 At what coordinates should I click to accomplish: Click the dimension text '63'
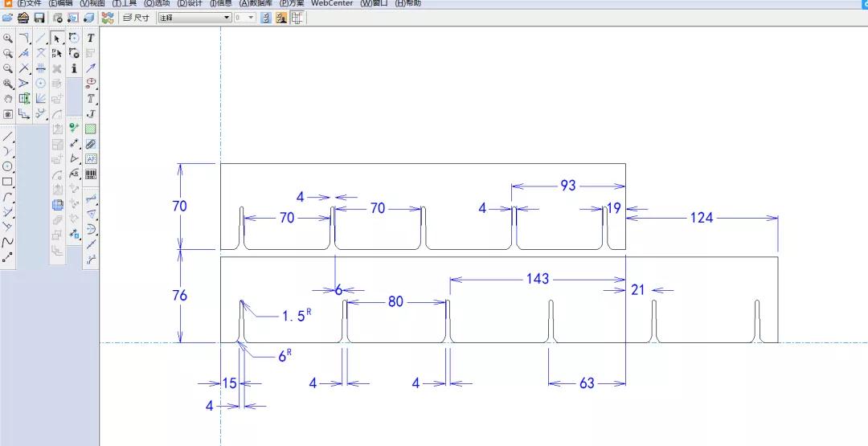pyautogui.click(x=587, y=383)
